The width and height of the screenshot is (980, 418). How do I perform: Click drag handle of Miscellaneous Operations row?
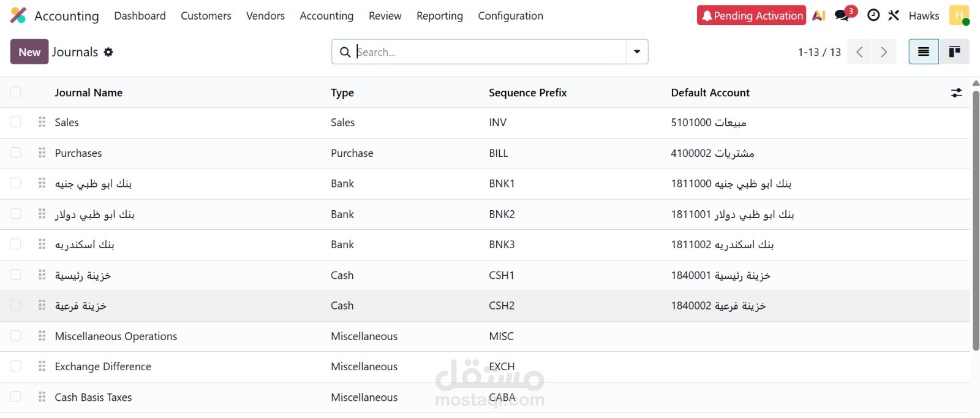[x=42, y=336]
